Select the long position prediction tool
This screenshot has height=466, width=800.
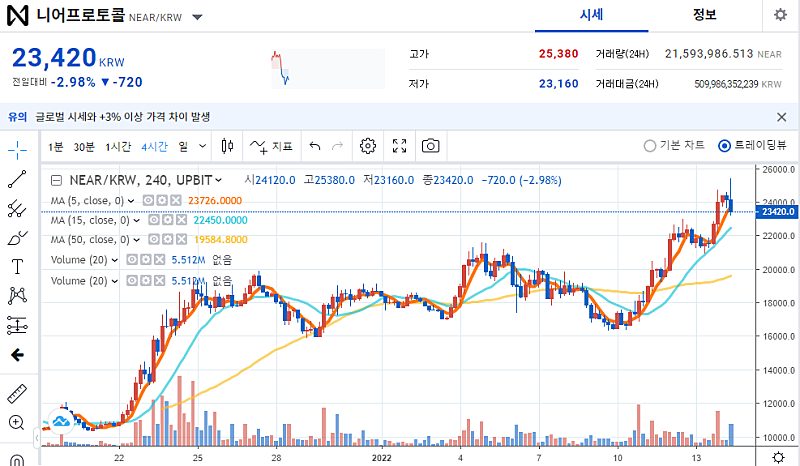(x=17, y=325)
